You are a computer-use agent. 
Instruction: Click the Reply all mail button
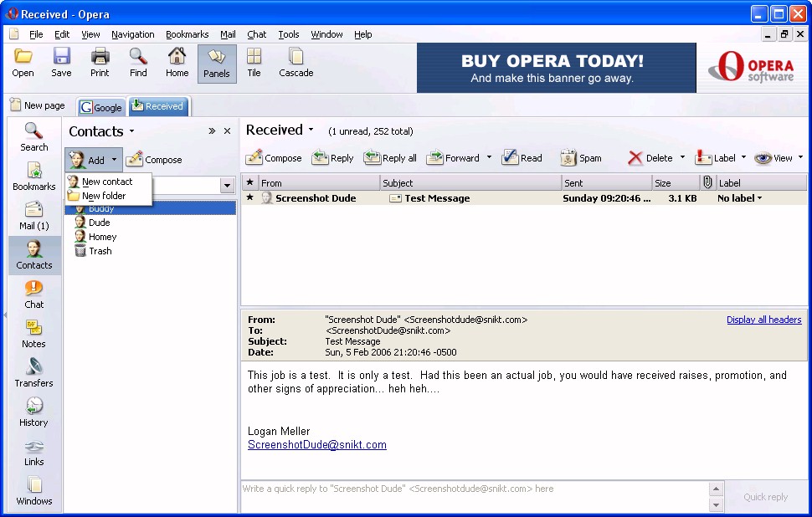coord(390,158)
